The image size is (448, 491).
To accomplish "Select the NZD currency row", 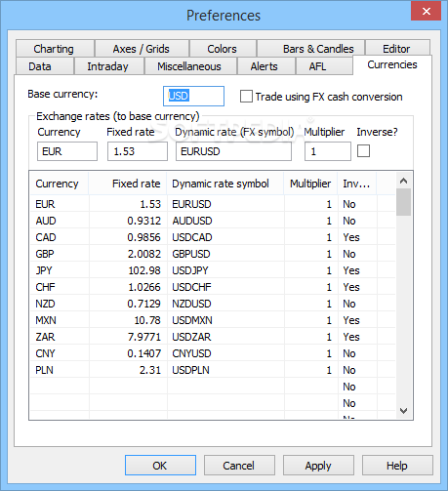I will point(213,304).
